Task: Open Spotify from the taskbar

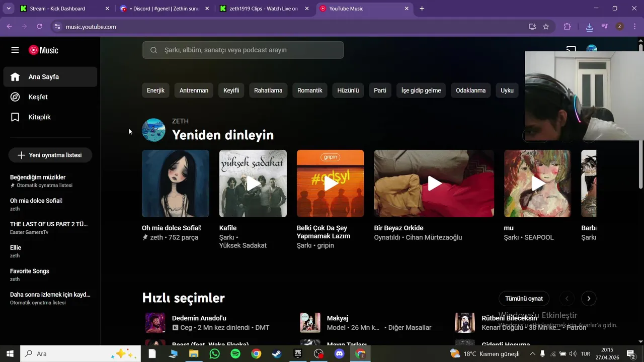Action: (x=235, y=354)
